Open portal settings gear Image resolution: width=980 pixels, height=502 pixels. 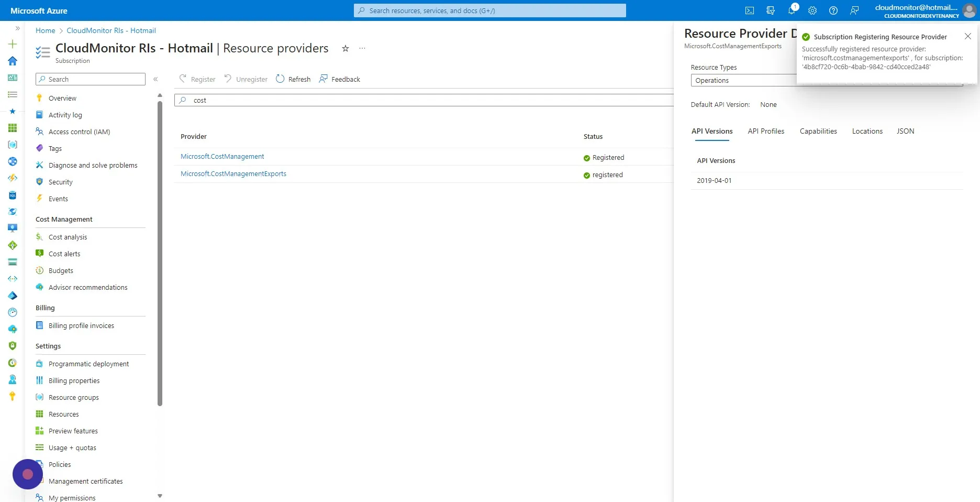pyautogui.click(x=812, y=10)
